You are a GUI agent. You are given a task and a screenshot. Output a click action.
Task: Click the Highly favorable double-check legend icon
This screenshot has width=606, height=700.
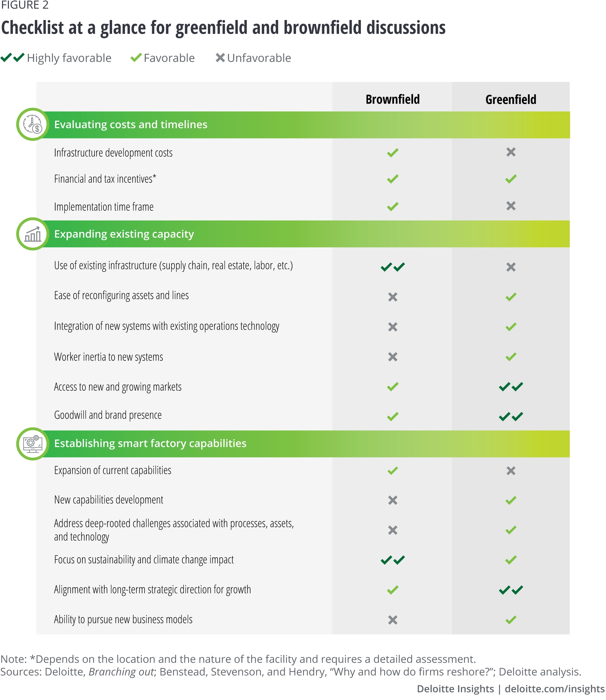[x=12, y=58]
